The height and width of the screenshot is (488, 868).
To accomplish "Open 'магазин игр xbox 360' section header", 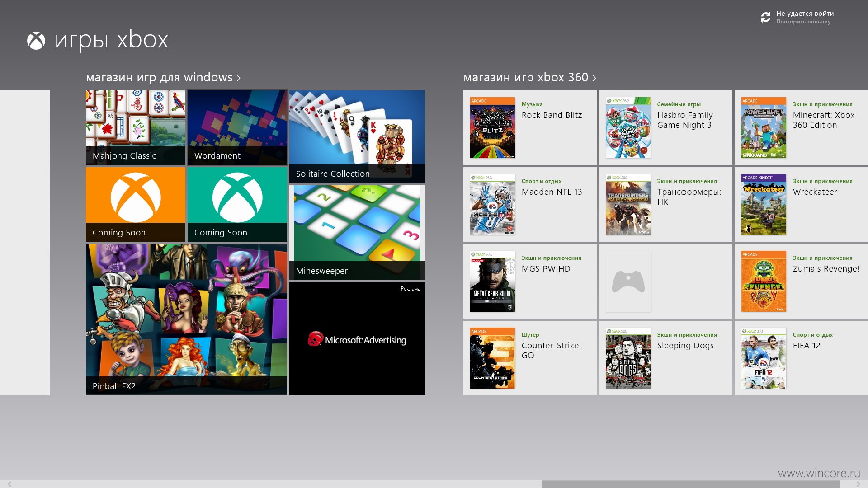I will 526,78.
